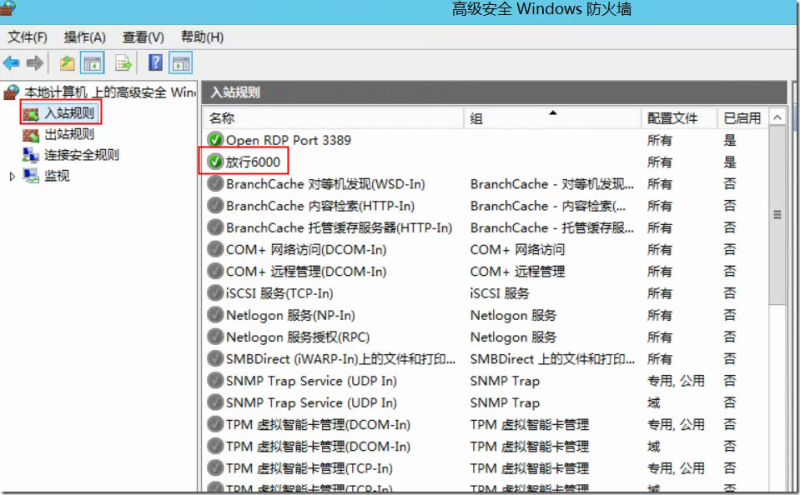800x495 pixels.
Task: Sort by the 配置文件 column header
Action: click(679, 118)
